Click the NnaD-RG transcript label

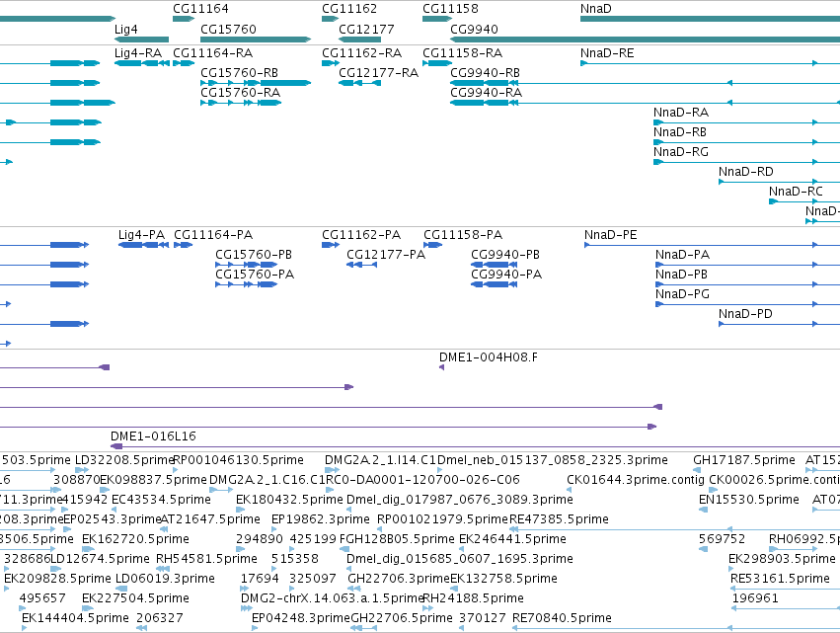click(681, 152)
